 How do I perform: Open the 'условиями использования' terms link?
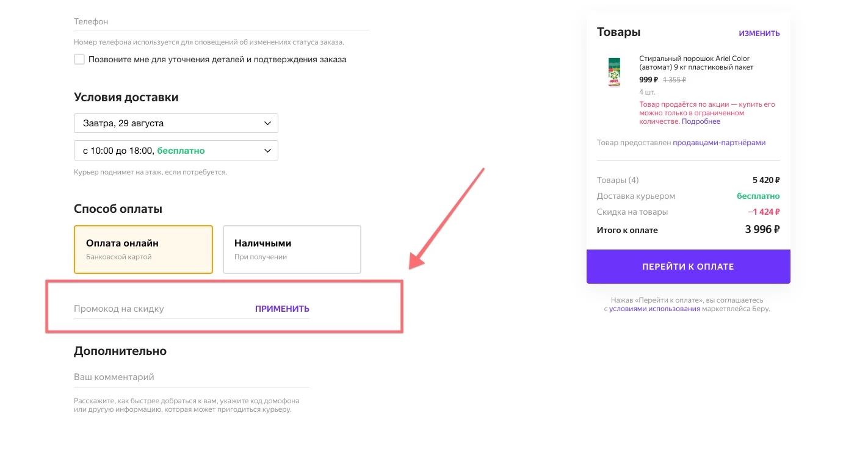tap(654, 309)
